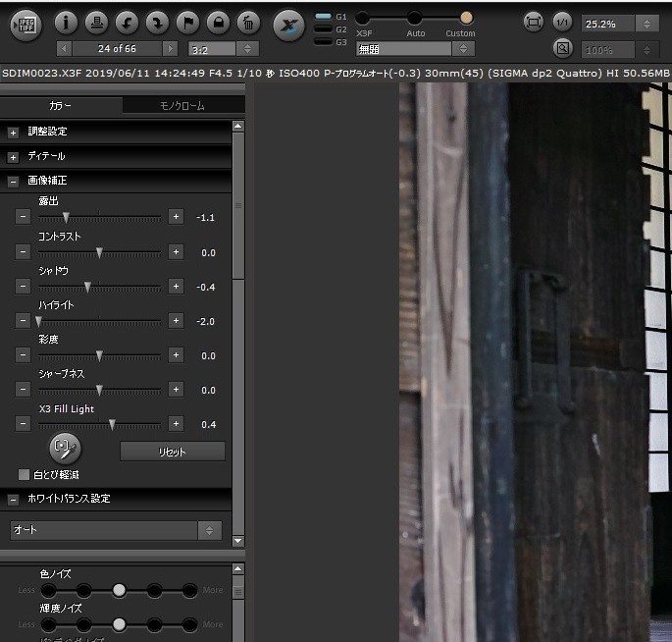This screenshot has height=642, width=672.
Task: Click the シャドウ value -0.4
Action: [205, 287]
